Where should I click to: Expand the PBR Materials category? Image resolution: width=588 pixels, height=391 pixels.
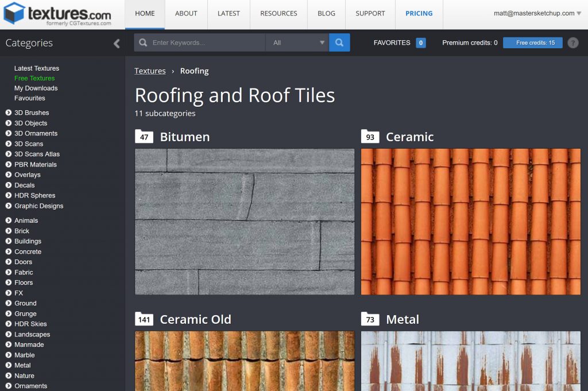tap(9, 165)
